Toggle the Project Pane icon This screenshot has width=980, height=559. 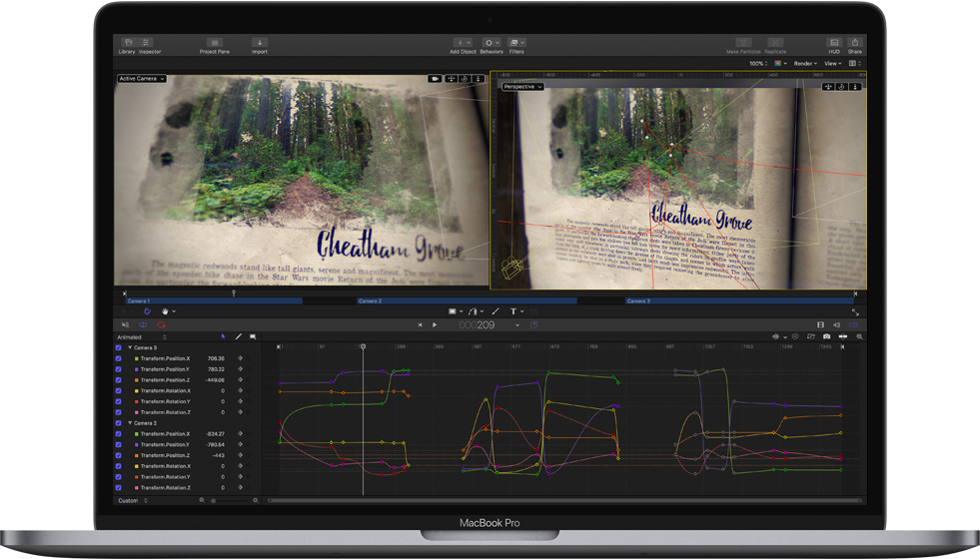pyautogui.click(x=215, y=45)
